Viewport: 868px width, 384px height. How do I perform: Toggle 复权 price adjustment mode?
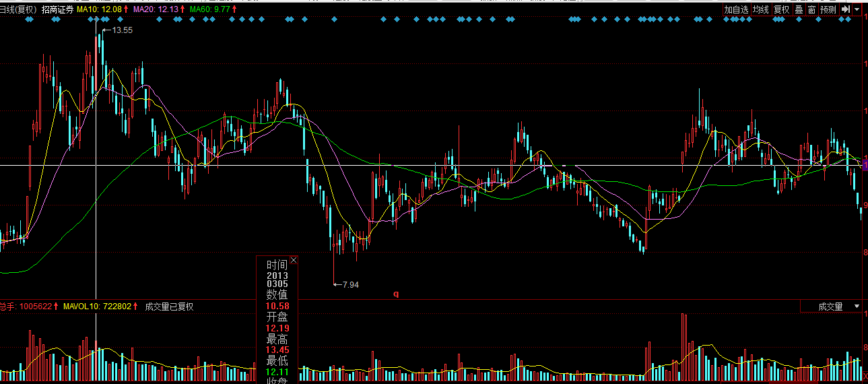[x=781, y=9]
